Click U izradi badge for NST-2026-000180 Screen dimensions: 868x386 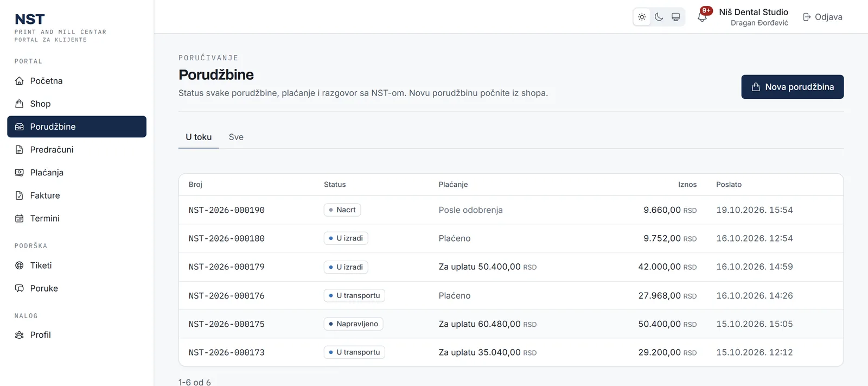(x=346, y=238)
